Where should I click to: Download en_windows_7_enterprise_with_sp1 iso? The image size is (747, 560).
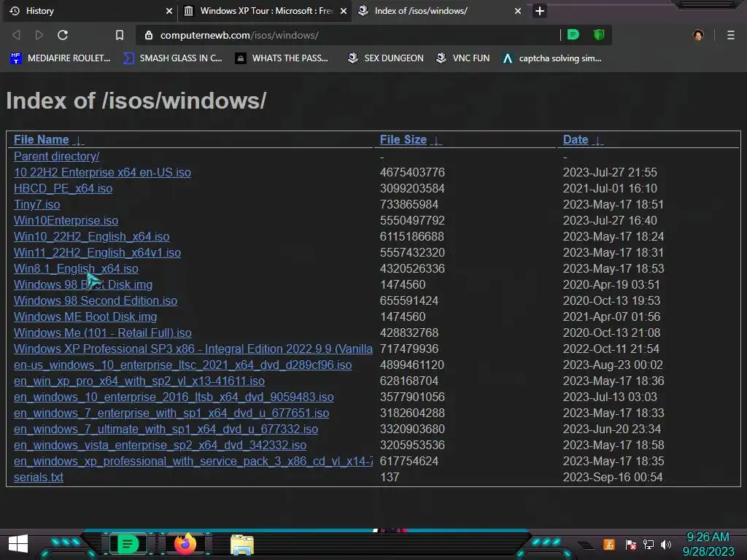point(171,413)
